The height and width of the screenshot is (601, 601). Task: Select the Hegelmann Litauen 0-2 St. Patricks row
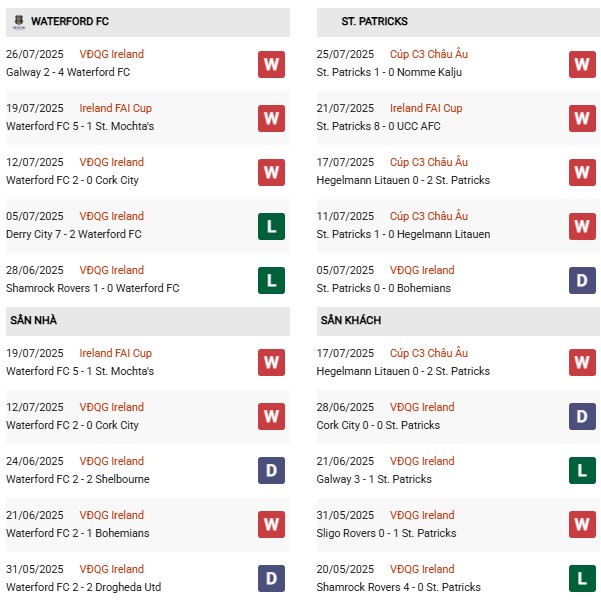click(403, 180)
